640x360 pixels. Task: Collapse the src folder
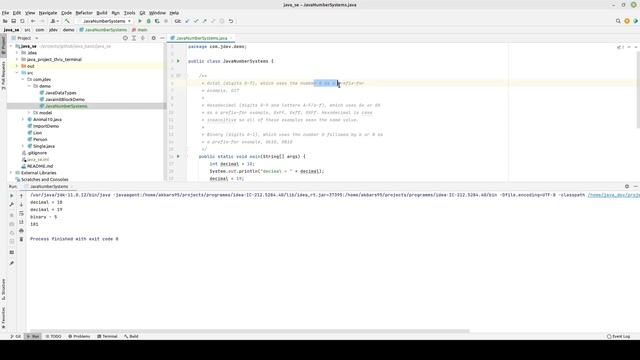(x=17, y=73)
